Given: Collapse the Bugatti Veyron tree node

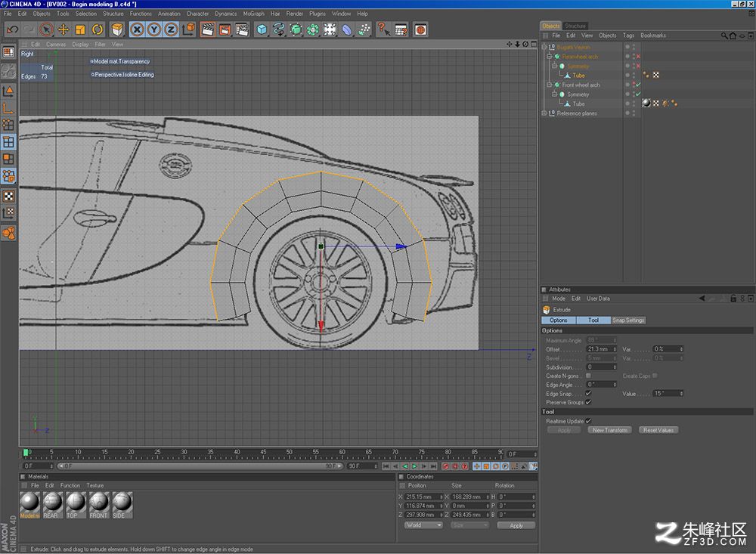Looking at the screenshot, I should click(x=544, y=48).
